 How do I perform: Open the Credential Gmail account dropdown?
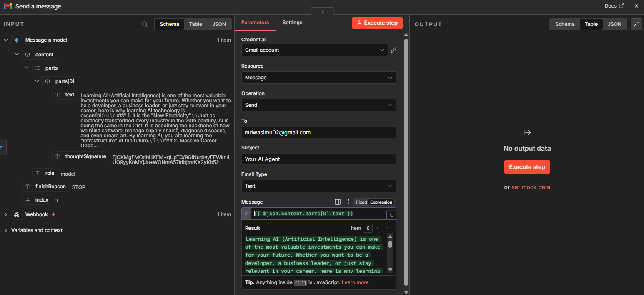[315, 50]
